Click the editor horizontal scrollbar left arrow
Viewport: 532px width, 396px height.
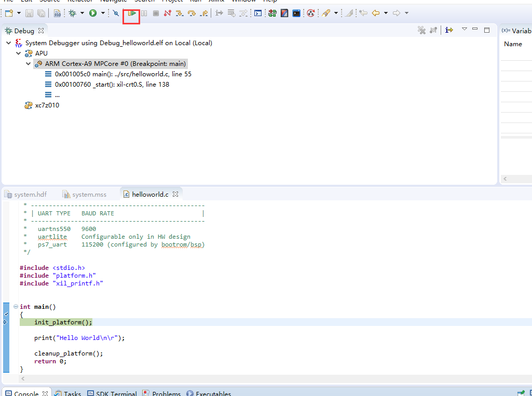[x=23, y=379]
